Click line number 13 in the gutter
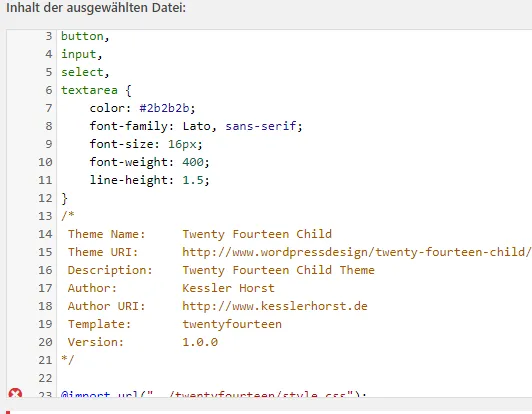The width and height of the screenshot is (532, 414). click(45, 216)
